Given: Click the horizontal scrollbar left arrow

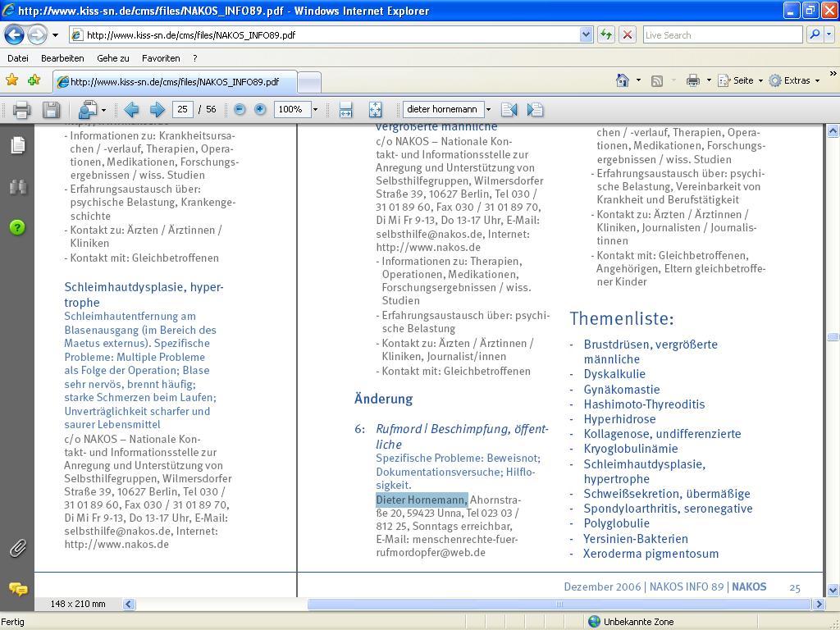Looking at the screenshot, I should [129, 605].
